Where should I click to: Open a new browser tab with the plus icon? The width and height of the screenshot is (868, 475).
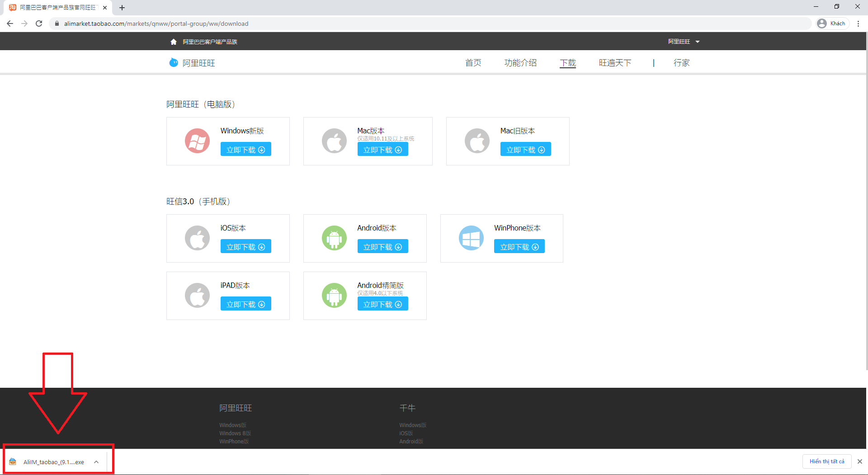[122, 8]
